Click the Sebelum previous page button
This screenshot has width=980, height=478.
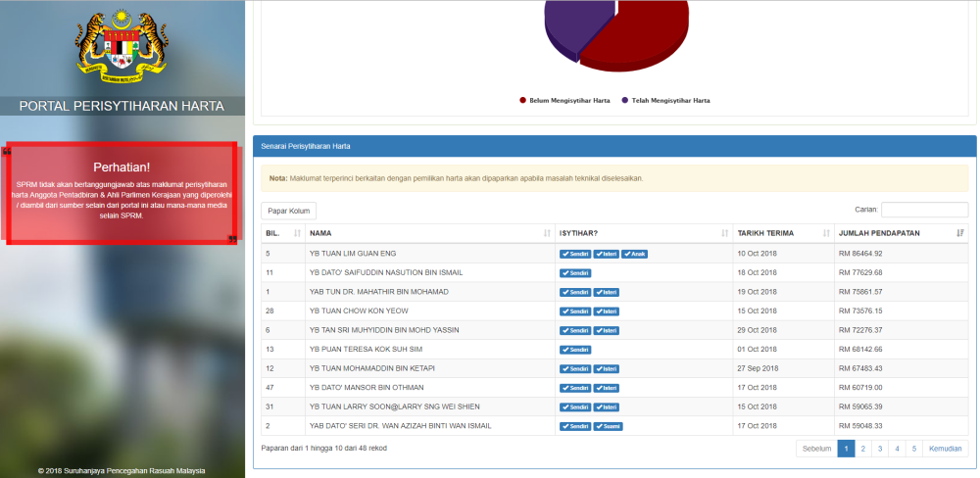tap(817, 449)
